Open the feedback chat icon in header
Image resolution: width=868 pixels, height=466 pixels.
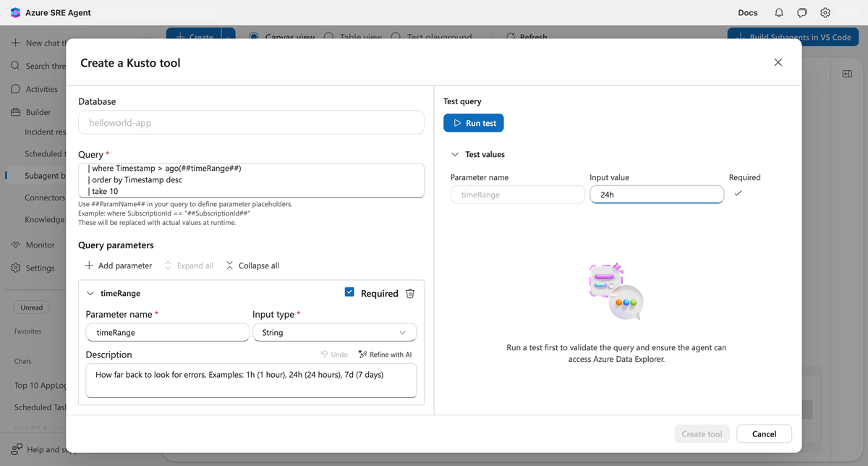(x=802, y=13)
